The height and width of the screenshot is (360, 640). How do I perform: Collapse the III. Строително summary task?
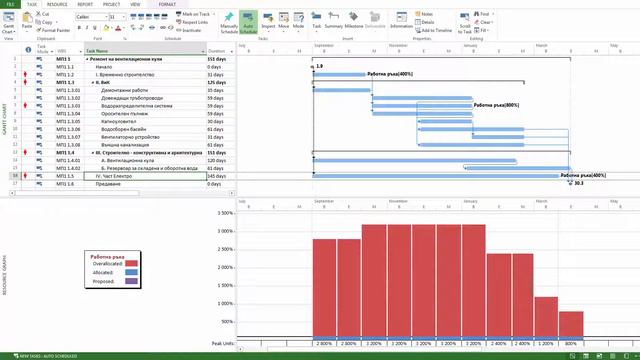(93, 153)
